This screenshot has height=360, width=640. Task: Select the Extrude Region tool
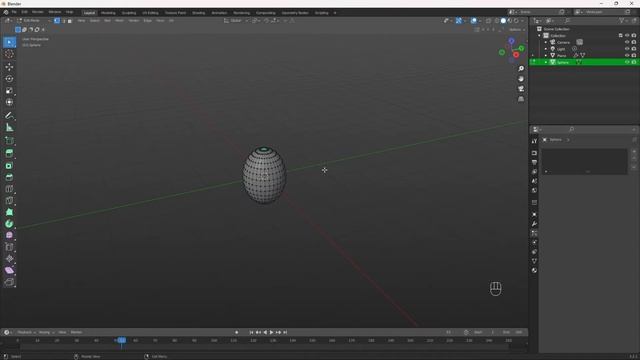pos(9,153)
